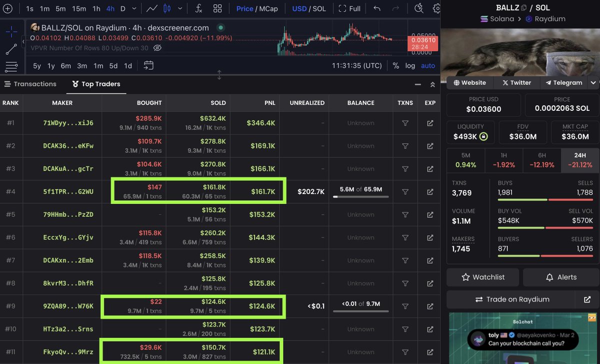Open the chart layout grid icon
Screen dimensions: 600x364
(x=217, y=8)
